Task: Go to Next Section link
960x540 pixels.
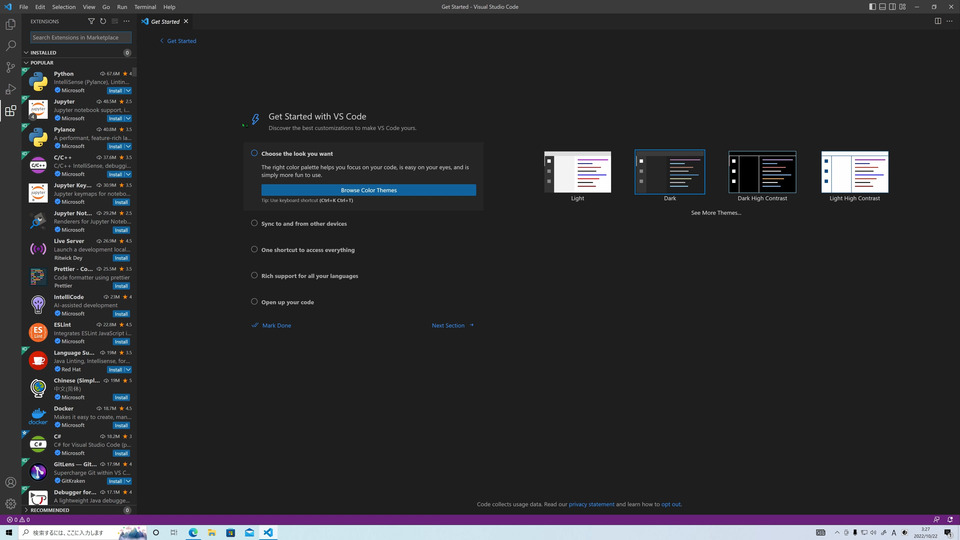Action: pyautogui.click(x=452, y=325)
